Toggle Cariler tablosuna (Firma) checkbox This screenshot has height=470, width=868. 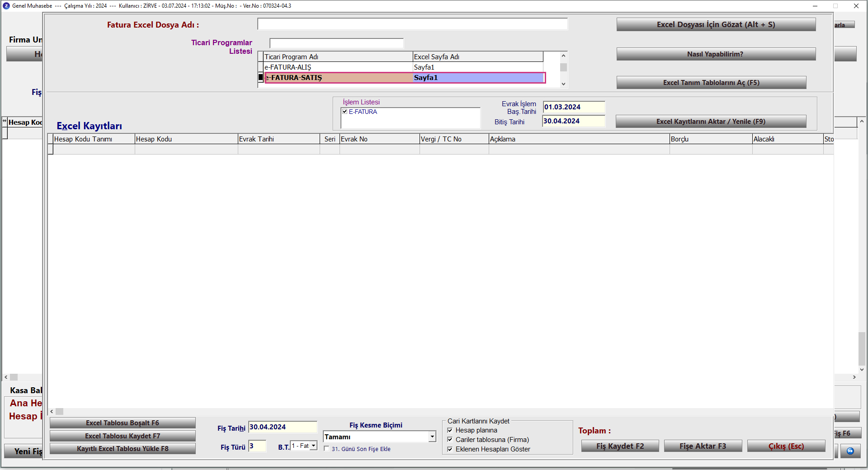point(450,440)
